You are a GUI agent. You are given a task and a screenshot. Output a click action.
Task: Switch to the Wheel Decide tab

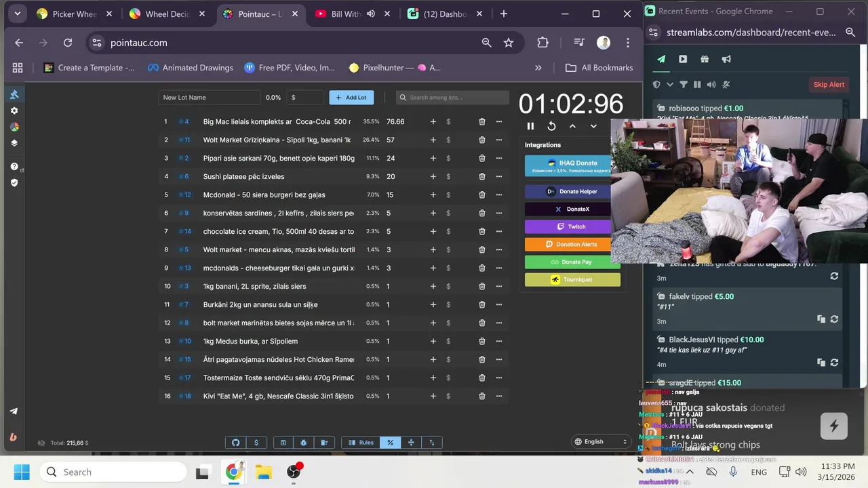click(x=167, y=14)
